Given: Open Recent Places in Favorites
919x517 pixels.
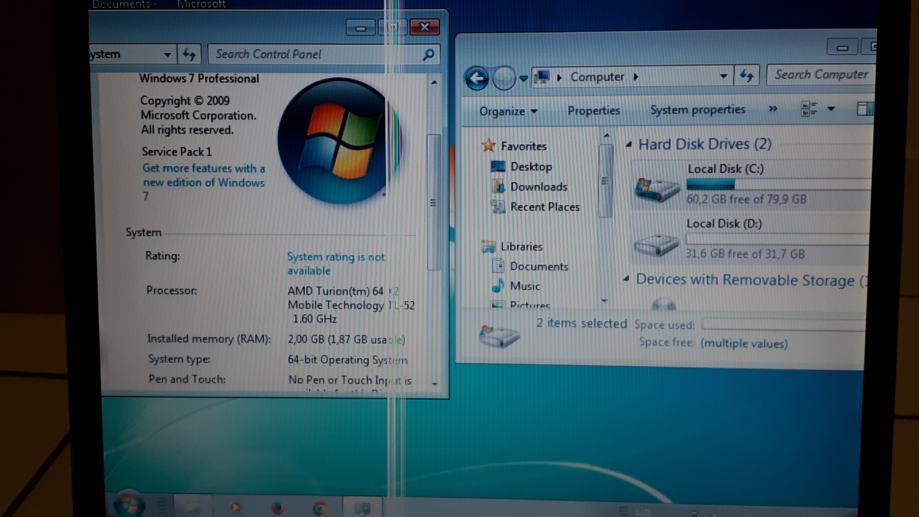Looking at the screenshot, I should tap(544, 206).
